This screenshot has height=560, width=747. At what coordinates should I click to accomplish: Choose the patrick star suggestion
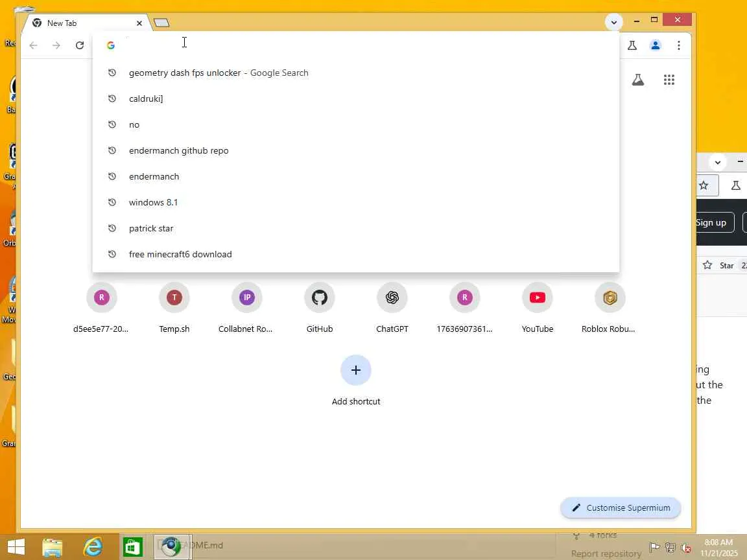pyautogui.click(x=356, y=229)
